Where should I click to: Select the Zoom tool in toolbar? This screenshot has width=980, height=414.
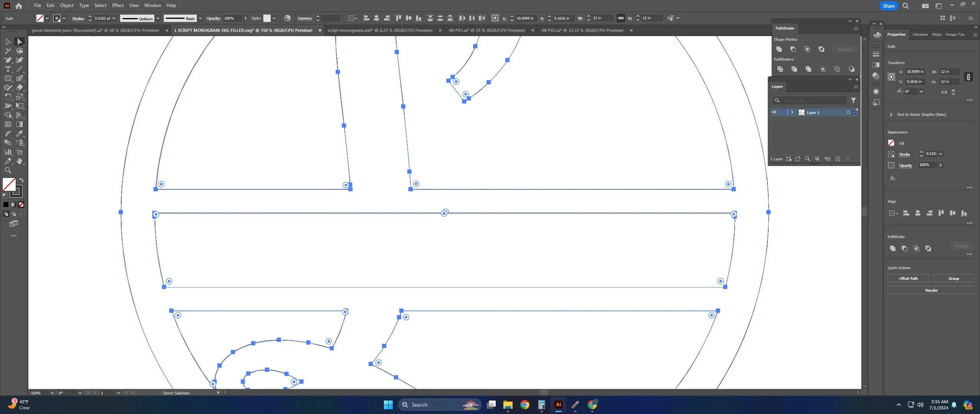click(x=8, y=170)
